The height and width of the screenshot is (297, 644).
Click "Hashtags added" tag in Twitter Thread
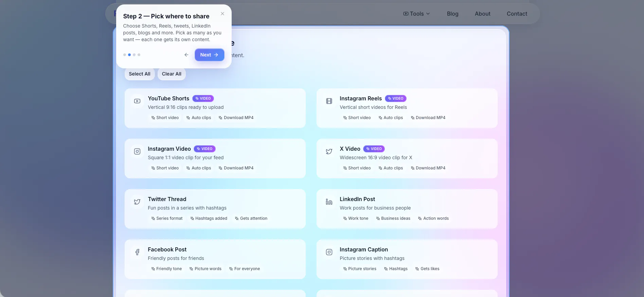(x=209, y=218)
